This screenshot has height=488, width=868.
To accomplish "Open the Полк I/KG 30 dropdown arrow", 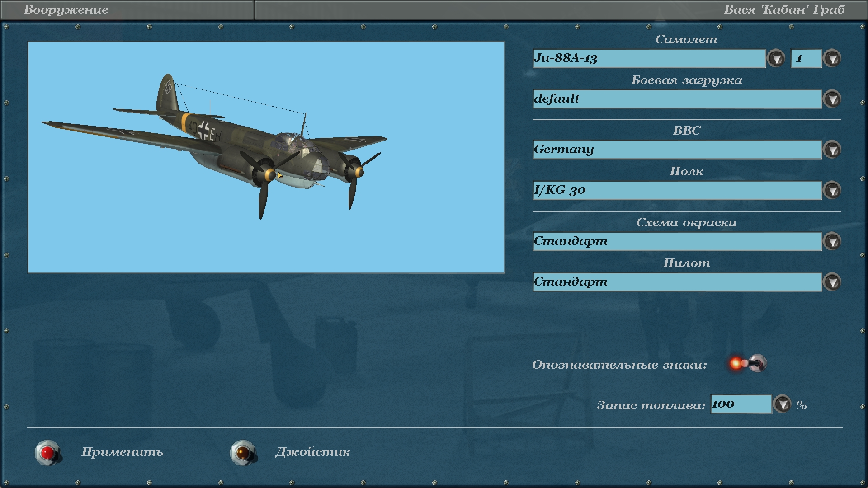I will [x=832, y=190].
